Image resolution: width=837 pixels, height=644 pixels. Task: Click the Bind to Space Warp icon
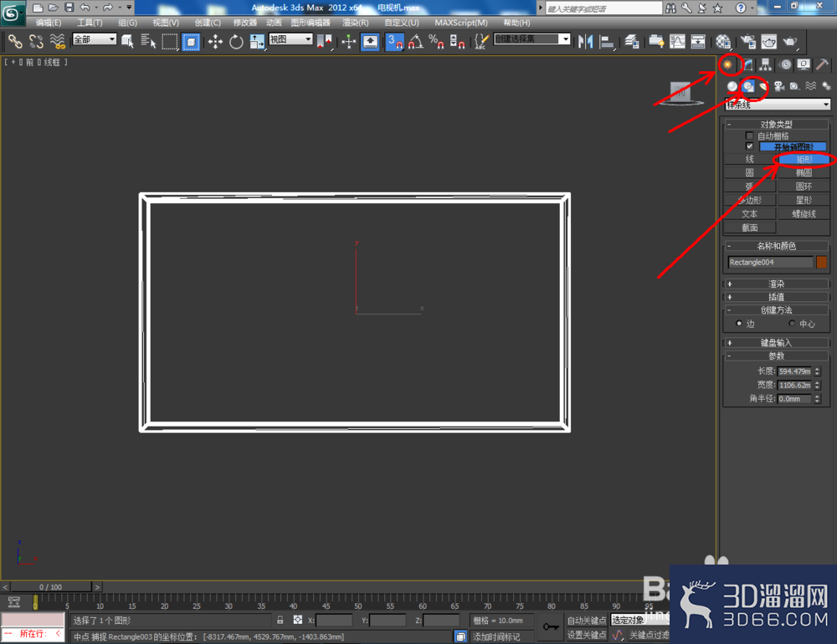[x=57, y=41]
